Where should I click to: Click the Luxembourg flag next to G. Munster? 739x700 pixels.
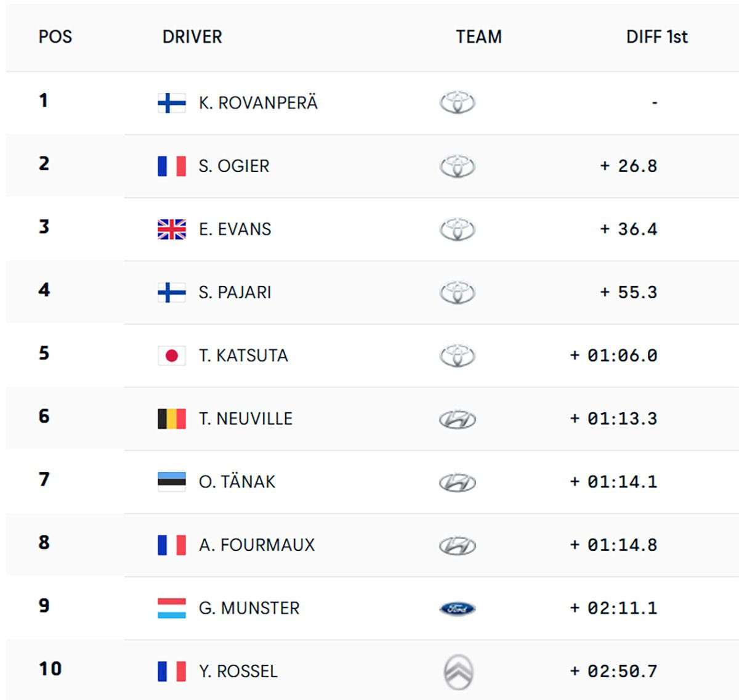172,608
